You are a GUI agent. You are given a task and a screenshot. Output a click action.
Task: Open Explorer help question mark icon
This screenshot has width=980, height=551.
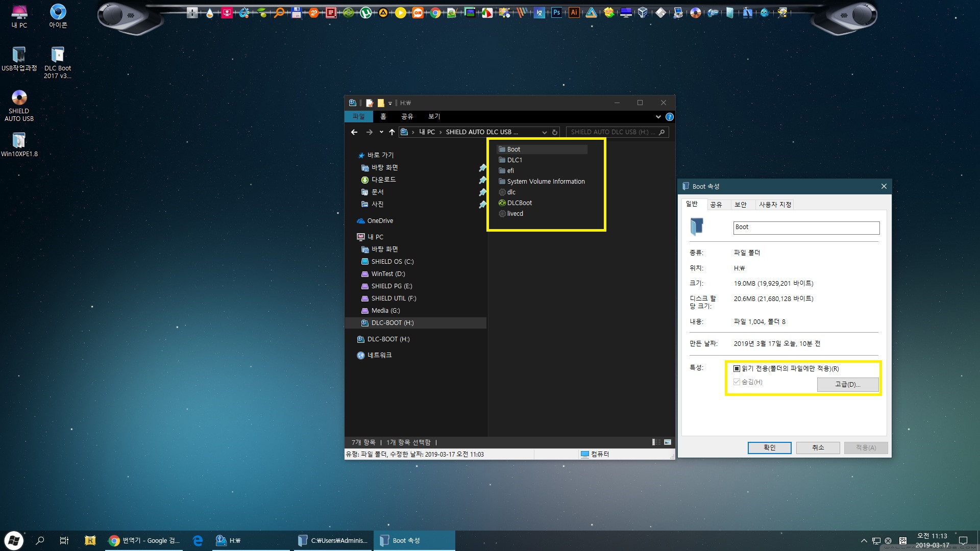click(670, 117)
